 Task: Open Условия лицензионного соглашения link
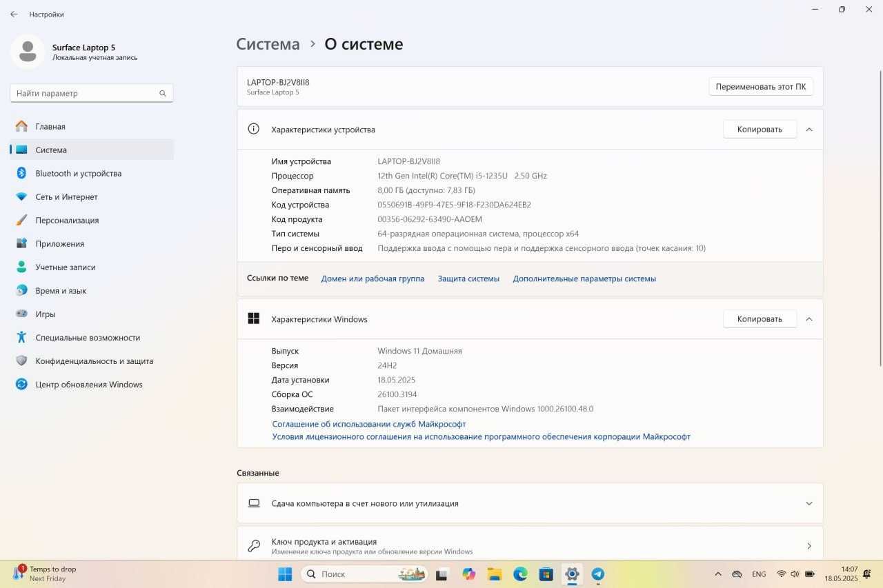(481, 436)
